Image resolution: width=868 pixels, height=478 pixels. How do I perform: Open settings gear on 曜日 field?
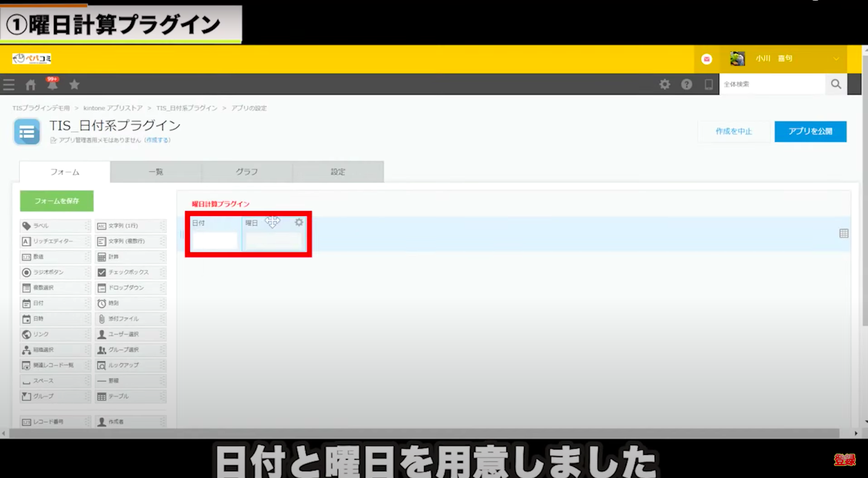[299, 223]
